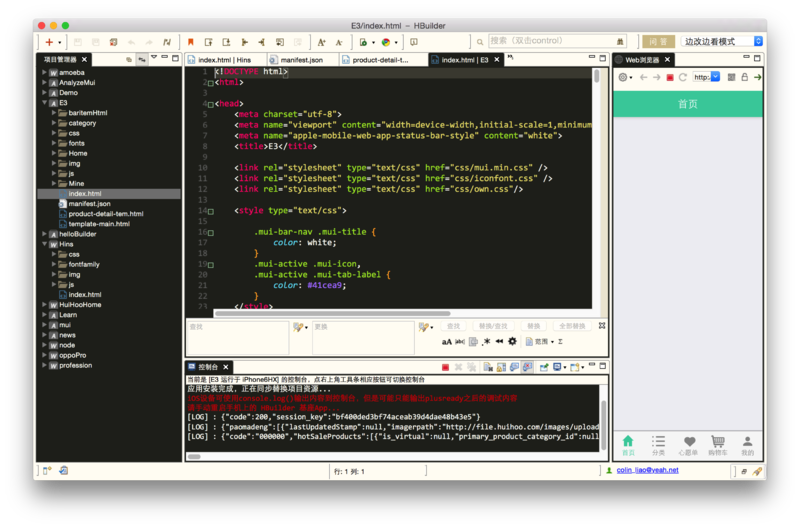The image size is (800, 528).
Task: Click the lock icon in Web browser toolbar
Action: [743, 77]
